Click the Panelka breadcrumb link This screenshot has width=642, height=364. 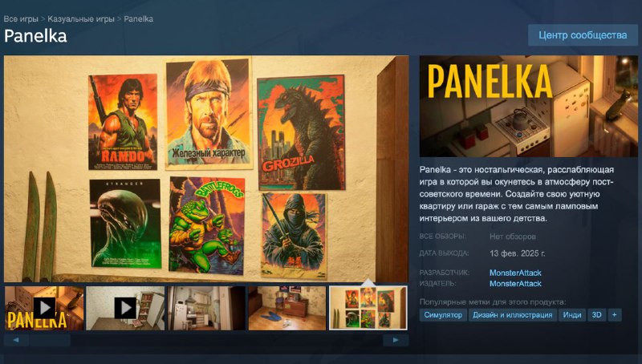point(139,18)
